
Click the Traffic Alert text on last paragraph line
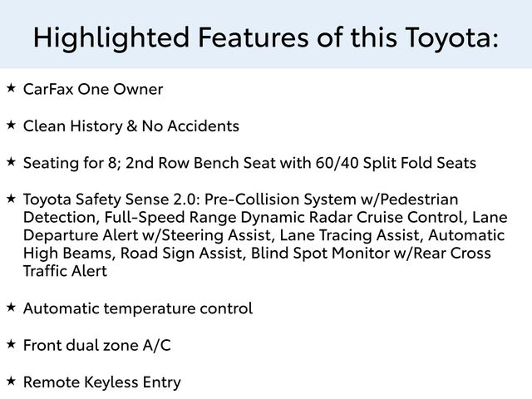[x=65, y=272]
